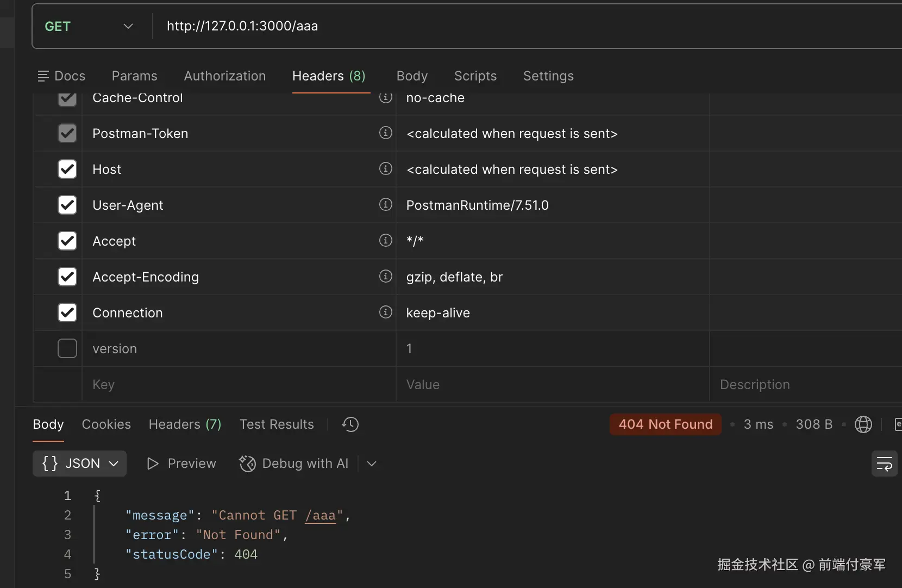The height and width of the screenshot is (588, 902).
Task: Expand the arrow next to Debug with AI
Action: [x=372, y=464]
